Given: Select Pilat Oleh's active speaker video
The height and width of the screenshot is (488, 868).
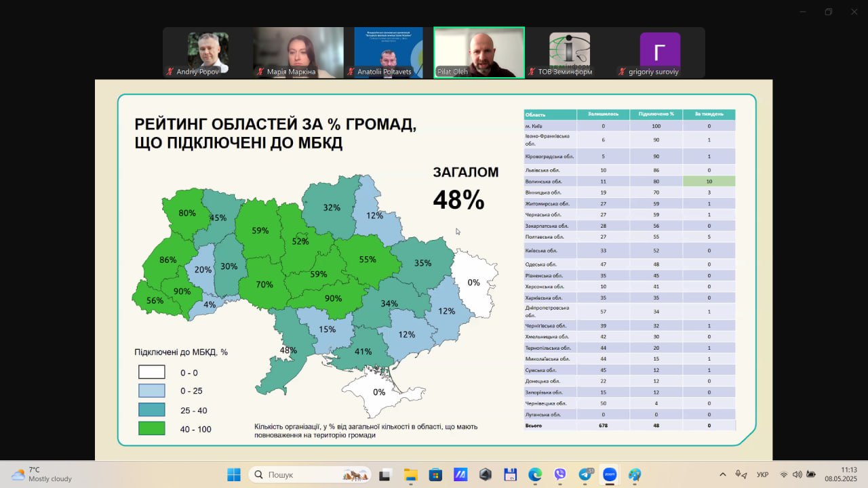Looking at the screenshot, I should coord(479,53).
